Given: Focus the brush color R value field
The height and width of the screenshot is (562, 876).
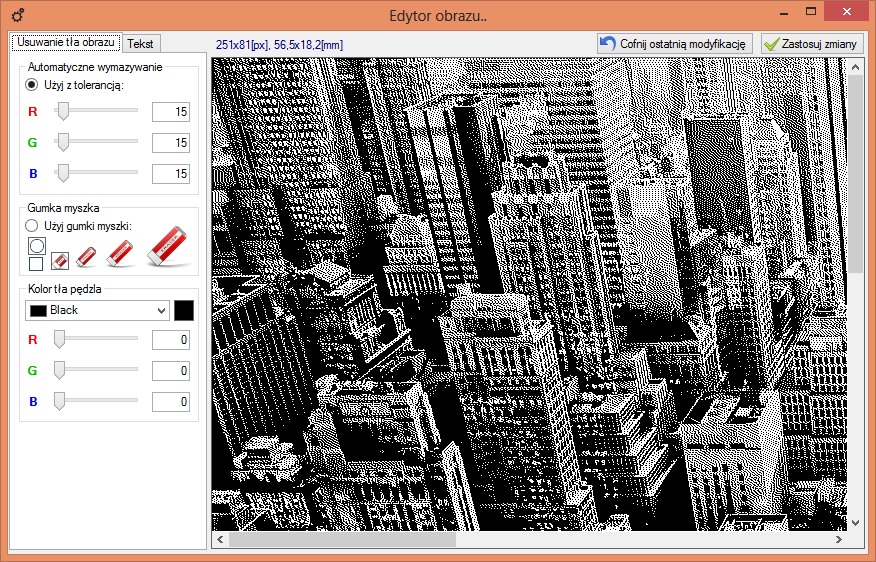Looking at the screenshot, I should click(x=171, y=340).
